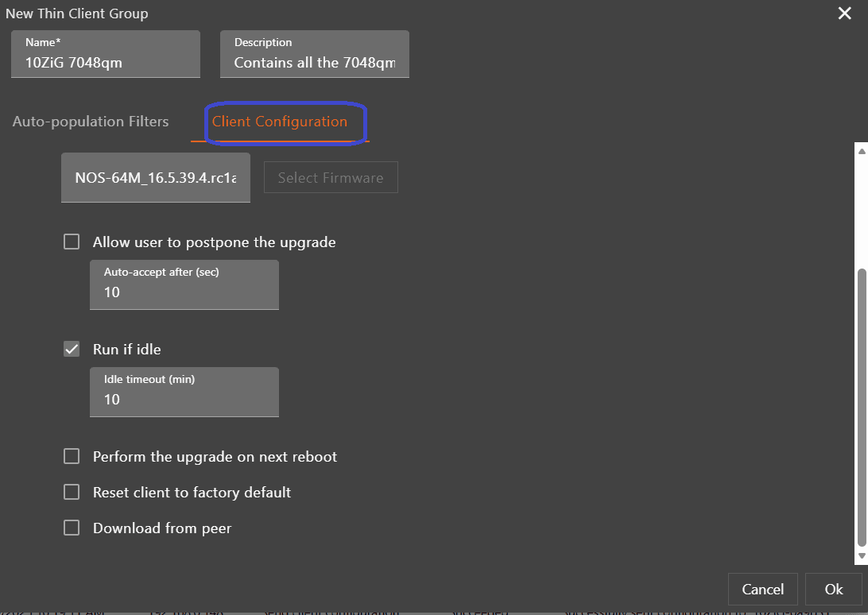The image size is (868, 615).
Task: Select the Client Configuration tab
Action: (280, 122)
